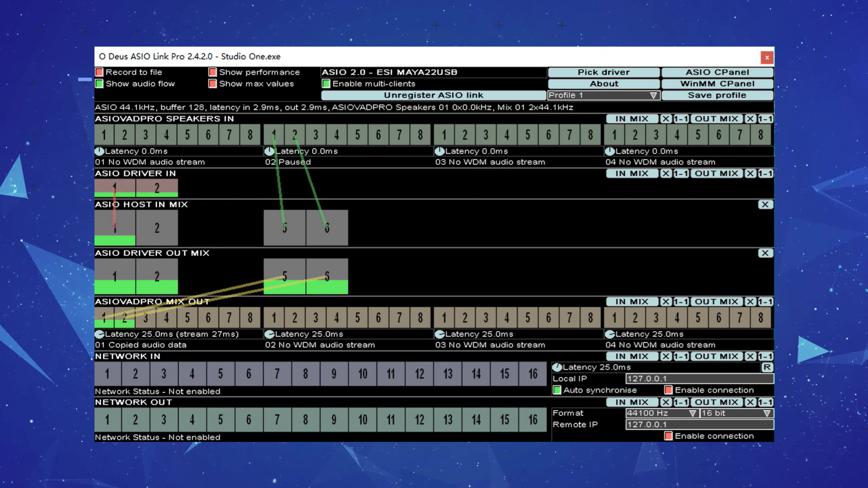Adjust latency knob for 01 Copied audio data

click(99, 334)
